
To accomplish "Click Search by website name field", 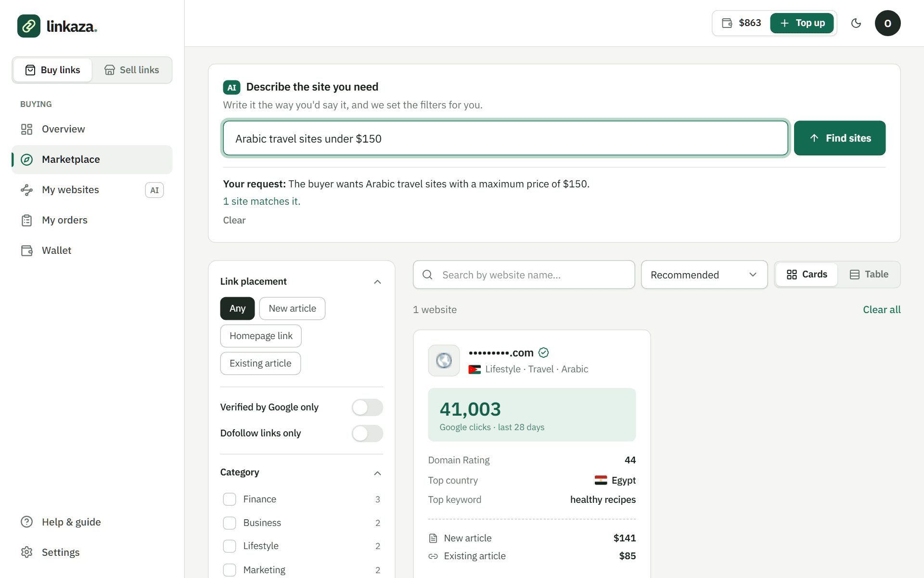I will [524, 275].
